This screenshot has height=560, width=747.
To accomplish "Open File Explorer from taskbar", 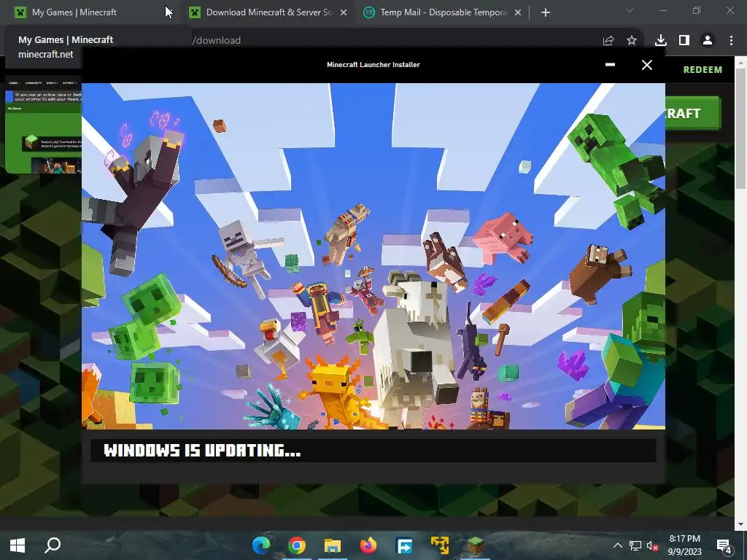I will coord(333,545).
